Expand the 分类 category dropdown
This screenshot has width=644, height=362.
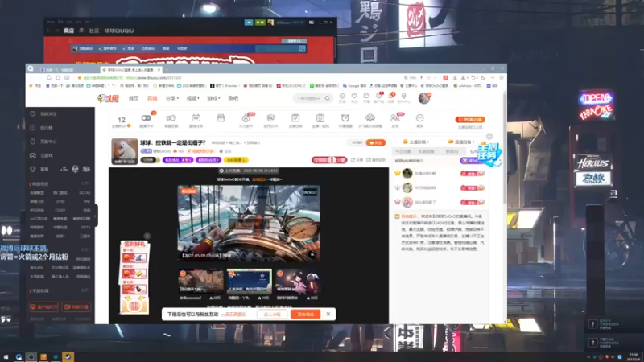[171, 98]
